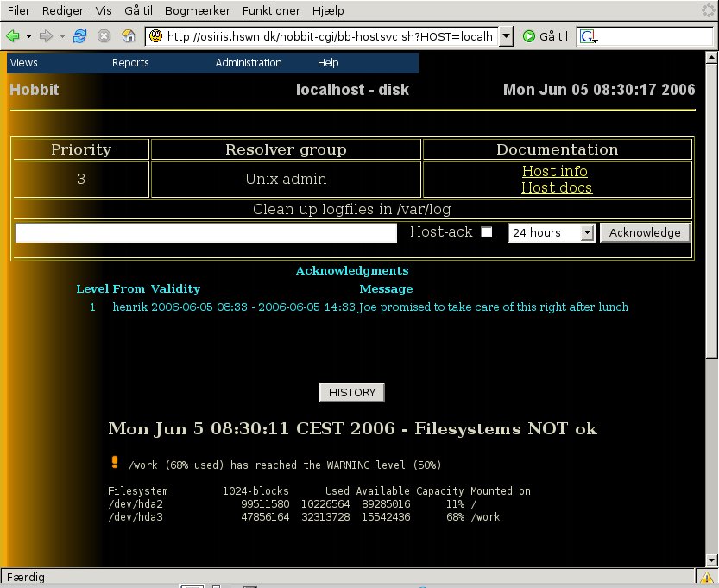
Task: Toggle the Host-ack checkbox
Action: (x=487, y=232)
